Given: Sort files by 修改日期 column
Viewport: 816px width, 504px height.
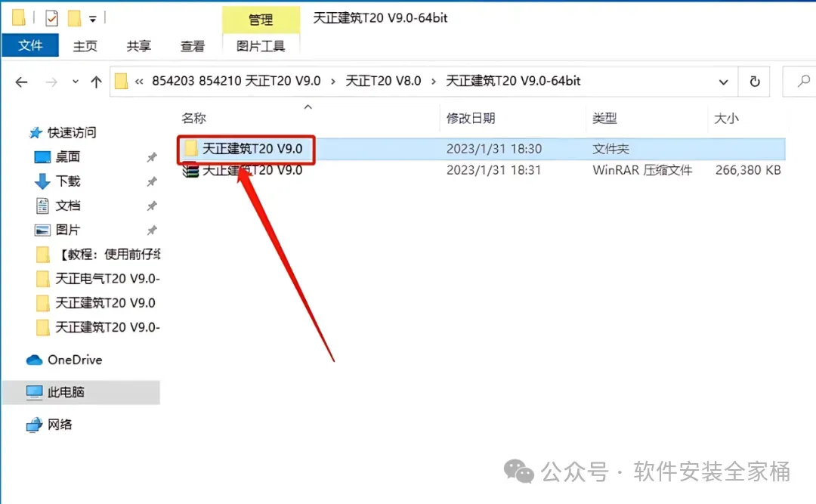Looking at the screenshot, I should tap(471, 118).
